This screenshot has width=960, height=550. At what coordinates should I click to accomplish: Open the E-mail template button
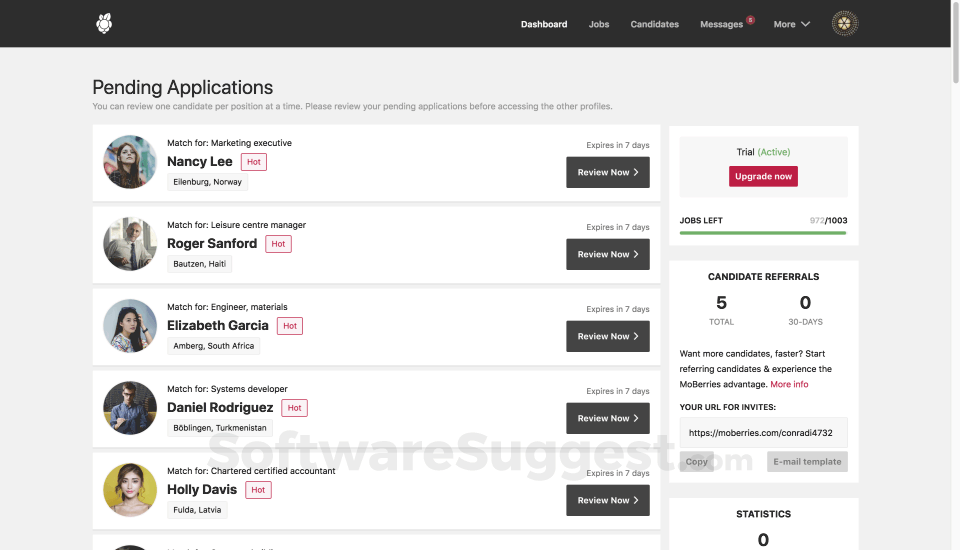pos(807,462)
